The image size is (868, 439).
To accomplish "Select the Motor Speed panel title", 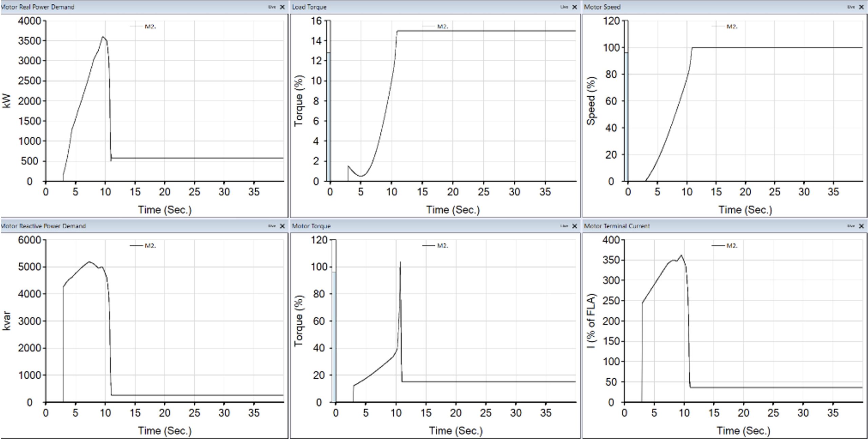I will 602,7.
